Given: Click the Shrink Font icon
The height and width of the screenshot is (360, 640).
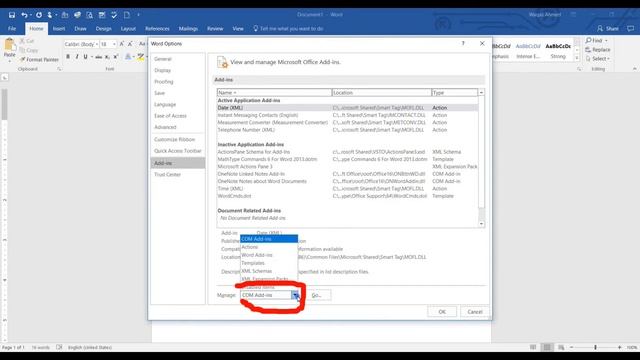Looking at the screenshot, I should point(130,44).
